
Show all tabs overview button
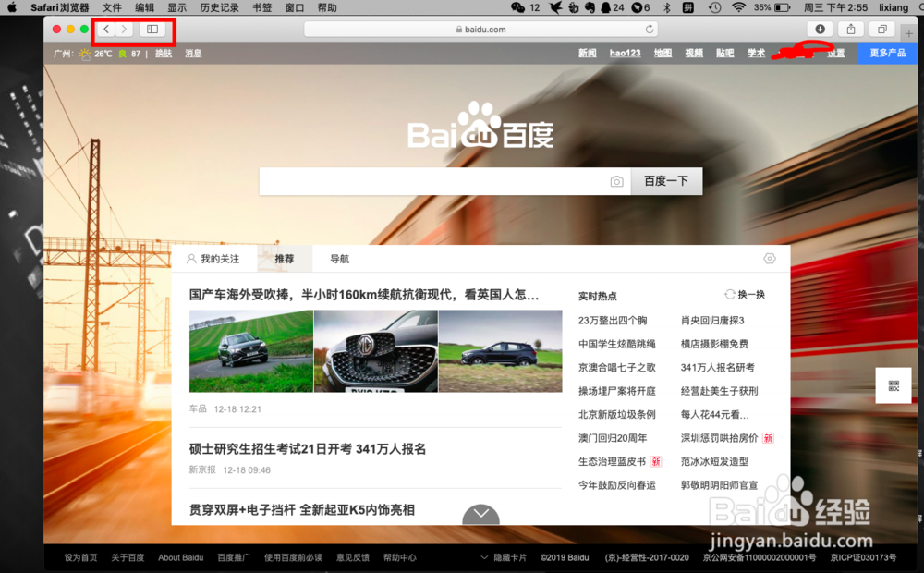pos(882,29)
